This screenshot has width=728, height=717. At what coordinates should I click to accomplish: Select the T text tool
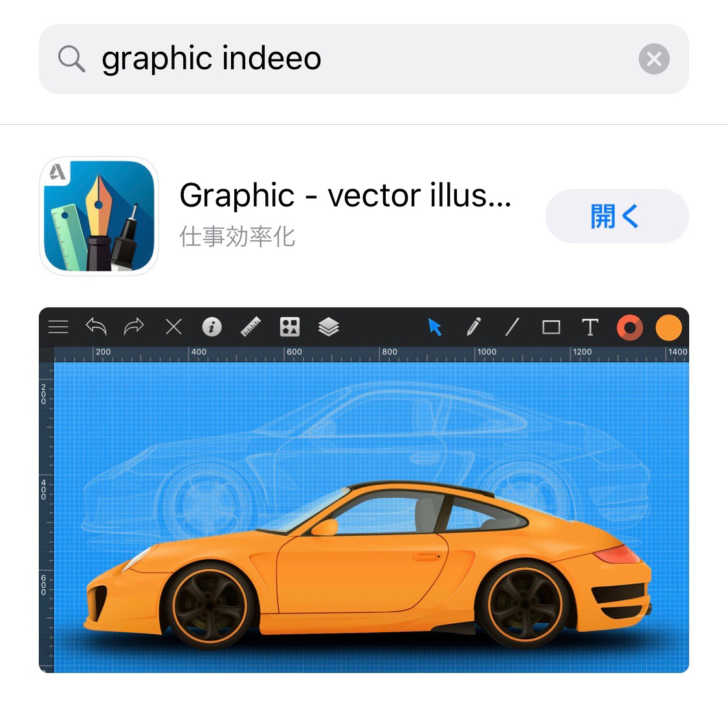(590, 327)
